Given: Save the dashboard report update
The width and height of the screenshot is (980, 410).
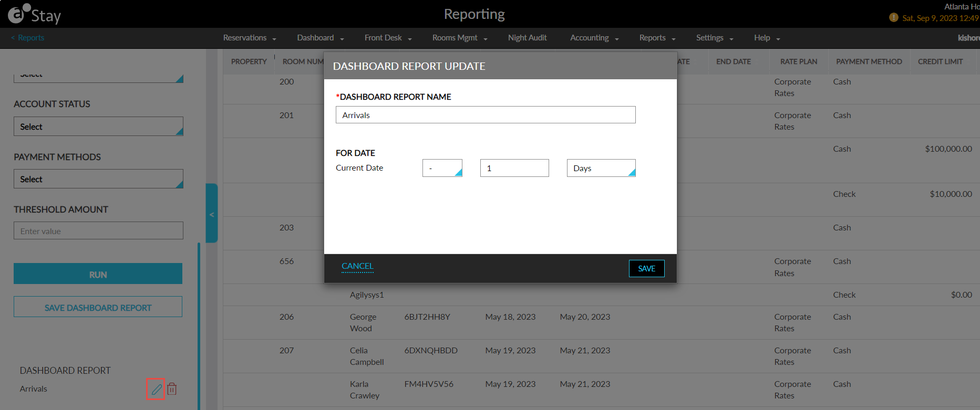Looking at the screenshot, I should click(647, 268).
